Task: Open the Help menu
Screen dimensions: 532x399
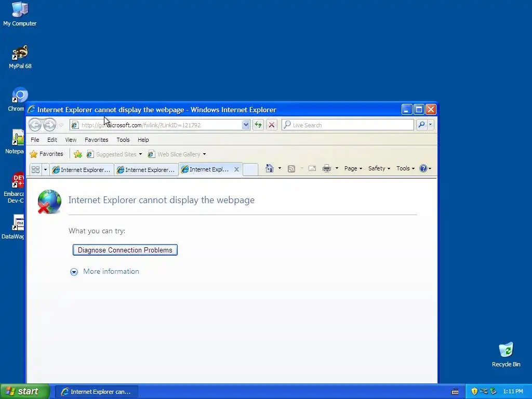Action: point(143,140)
